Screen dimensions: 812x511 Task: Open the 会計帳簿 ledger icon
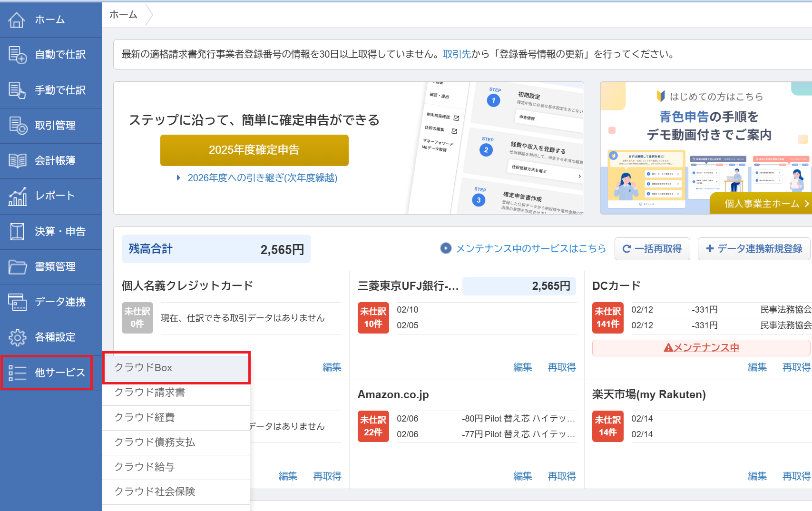(x=17, y=161)
